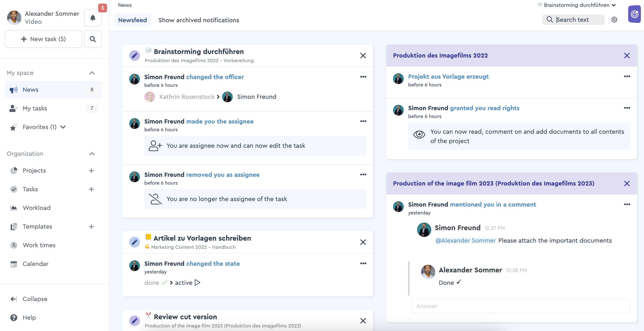The width and height of the screenshot is (644, 331).
Task: Dismiss the Brainstorming durchführen card
Action: click(x=363, y=56)
